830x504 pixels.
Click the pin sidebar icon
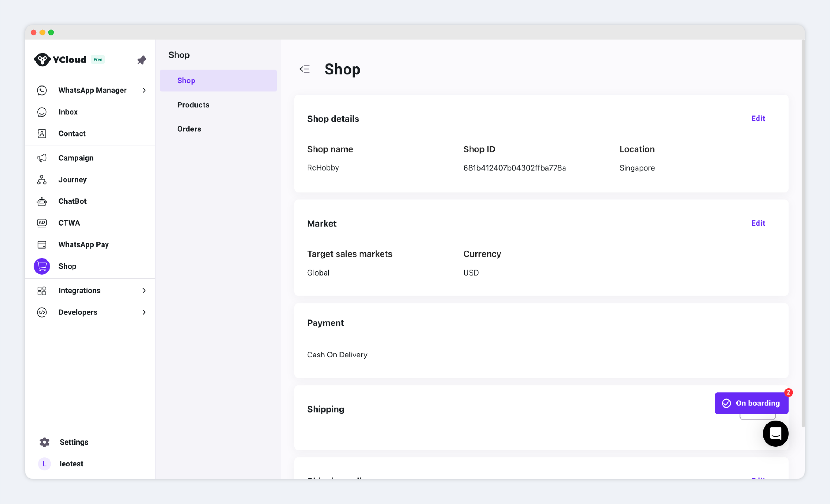pos(141,60)
